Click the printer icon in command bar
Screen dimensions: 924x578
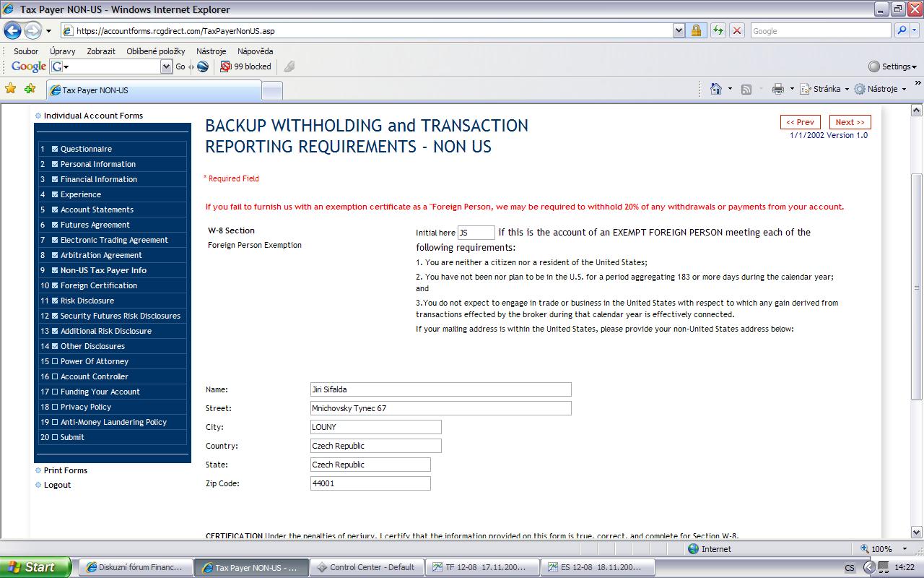click(777, 89)
